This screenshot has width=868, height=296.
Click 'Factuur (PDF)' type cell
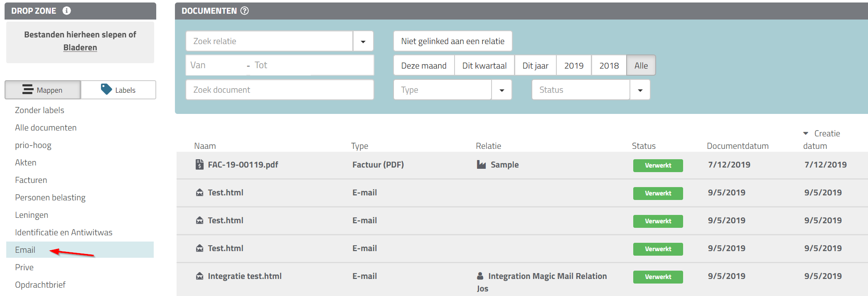pos(378,165)
